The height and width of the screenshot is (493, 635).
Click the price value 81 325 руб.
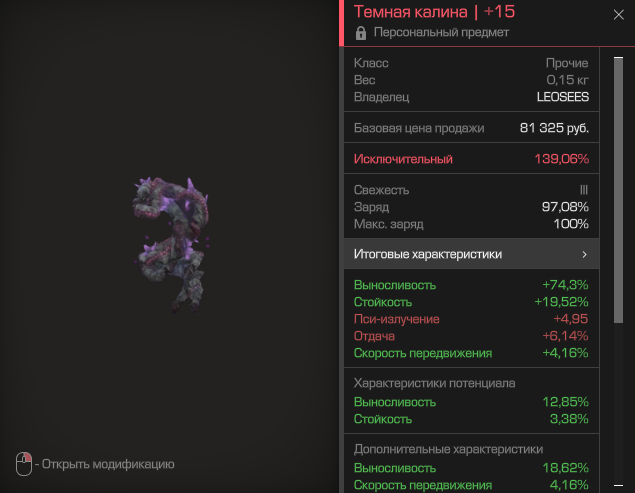coord(554,128)
